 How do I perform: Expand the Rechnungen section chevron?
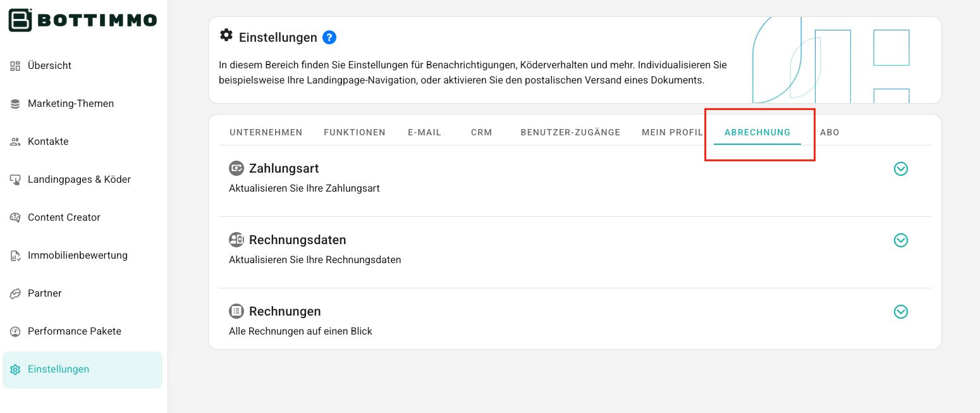pos(901,312)
